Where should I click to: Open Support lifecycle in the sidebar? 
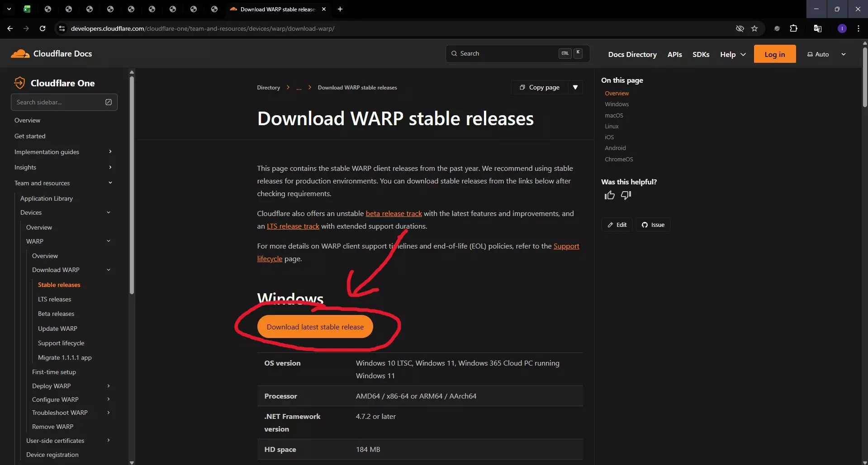(x=61, y=343)
